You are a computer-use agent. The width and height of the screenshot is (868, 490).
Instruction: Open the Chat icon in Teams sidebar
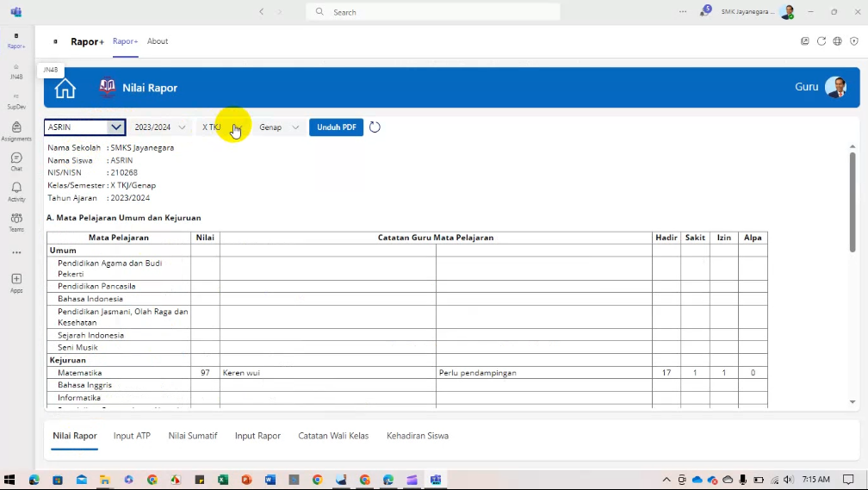click(16, 161)
